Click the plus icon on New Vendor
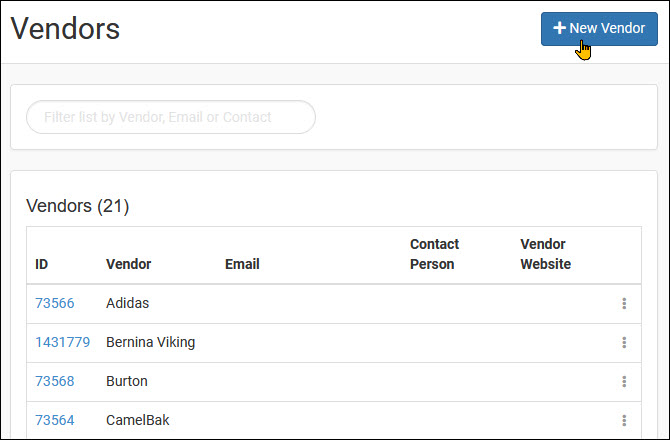670x440 pixels. click(x=559, y=28)
